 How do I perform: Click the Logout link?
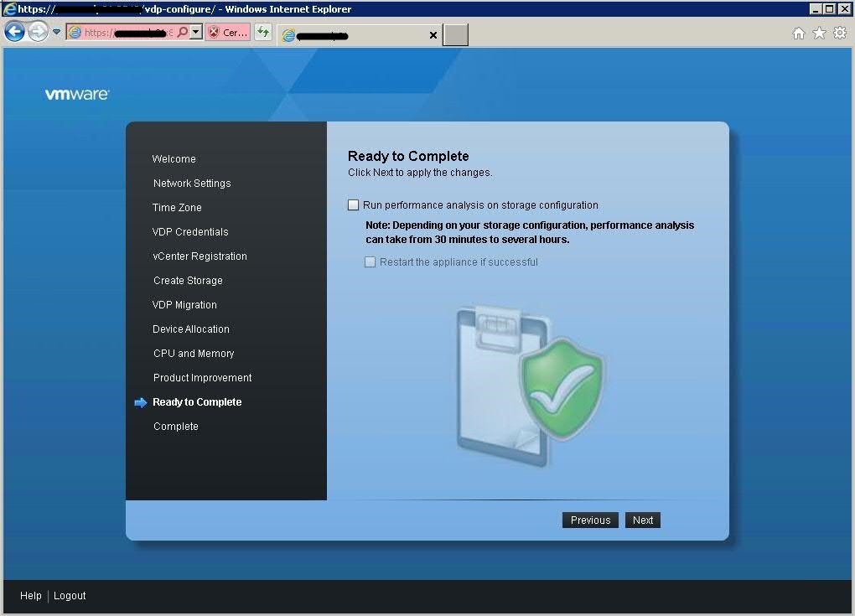pos(70,596)
